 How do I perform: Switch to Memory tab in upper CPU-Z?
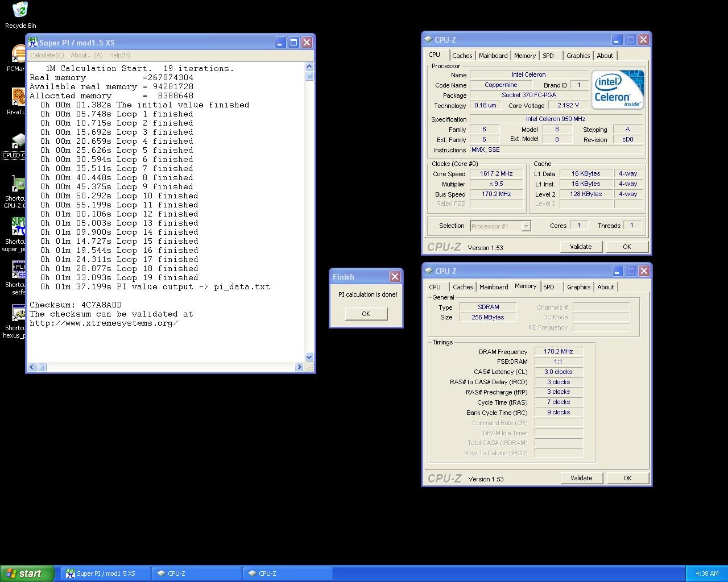tap(524, 56)
